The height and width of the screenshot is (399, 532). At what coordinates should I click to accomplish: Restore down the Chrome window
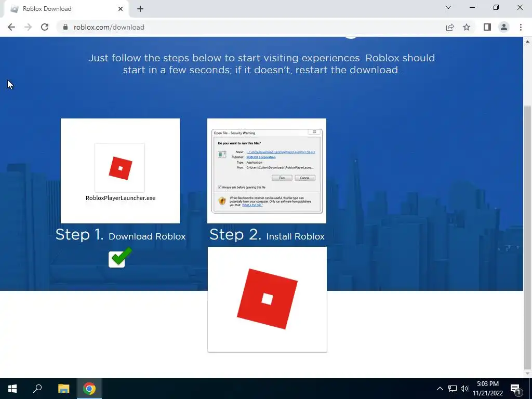pos(496,7)
